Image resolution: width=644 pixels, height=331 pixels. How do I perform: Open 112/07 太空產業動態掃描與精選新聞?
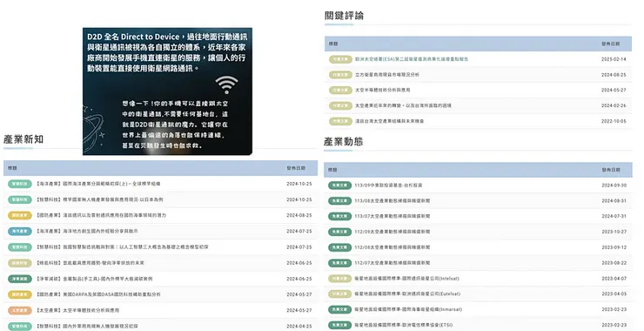tap(392, 263)
